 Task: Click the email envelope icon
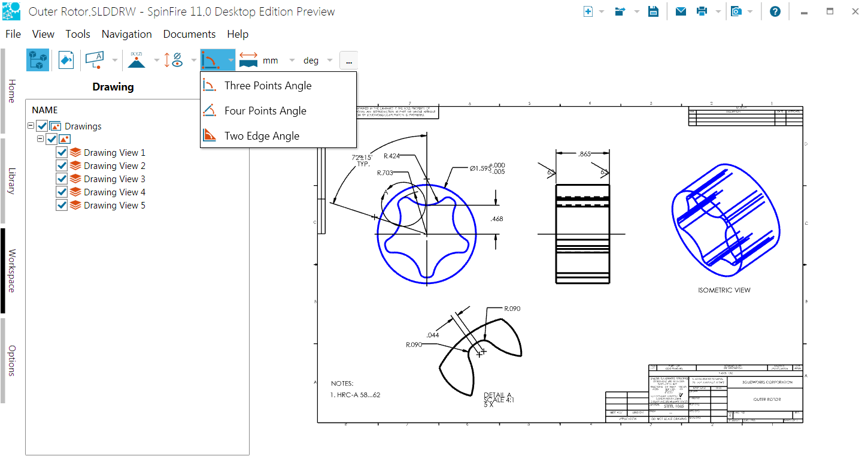(x=681, y=11)
